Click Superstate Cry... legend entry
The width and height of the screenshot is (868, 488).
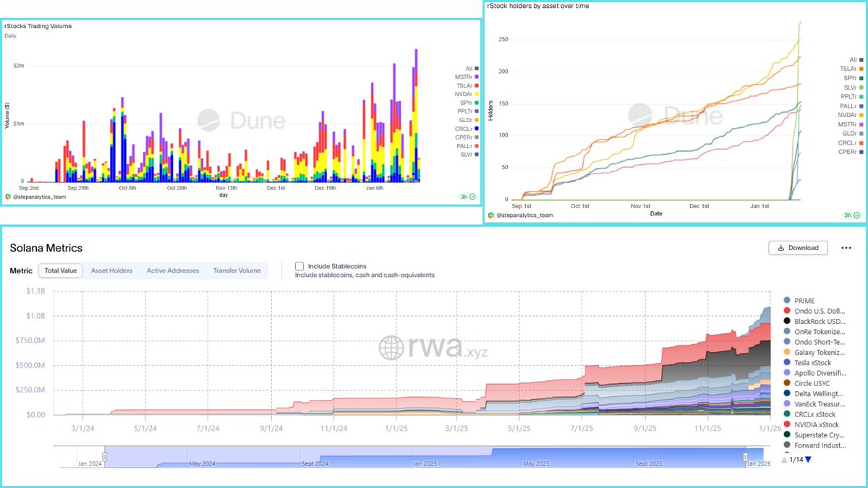click(x=813, y=435)
